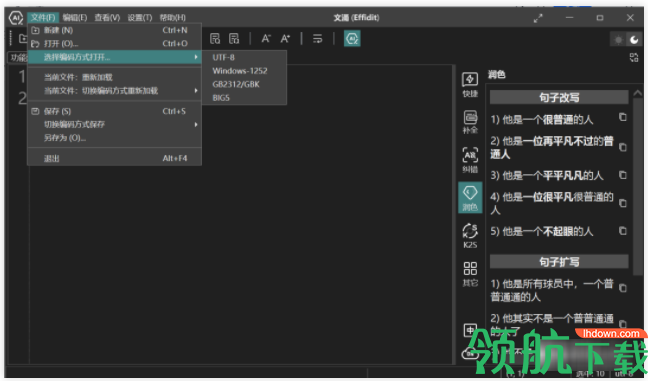Copy suggestion 他是一位再平凡不过的普通人
This screenshot has height=381, width=648.
(623, 147)
